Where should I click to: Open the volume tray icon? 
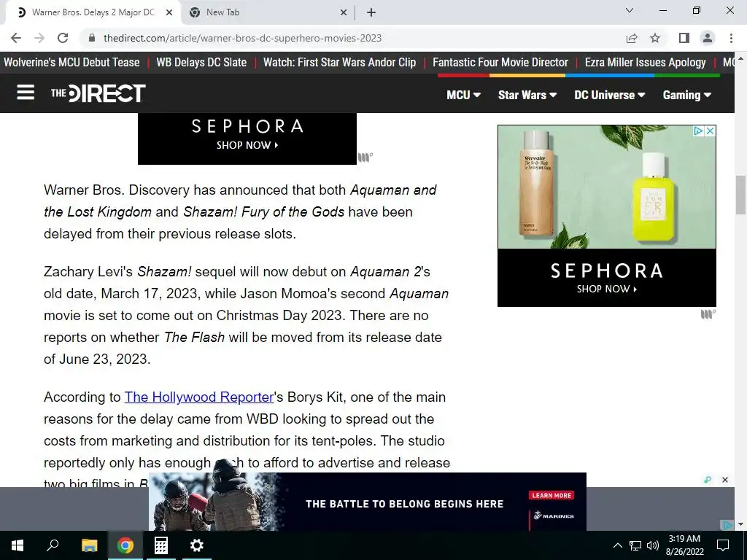point(653,545)
